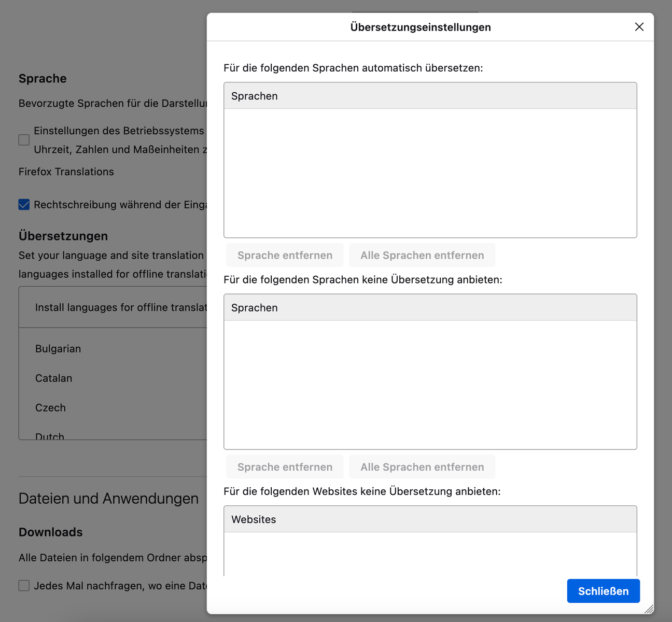Click Alle Sprachen entfernen below the automatic translation list
Viewport: 672px width, 622px height.
[422, 255]
